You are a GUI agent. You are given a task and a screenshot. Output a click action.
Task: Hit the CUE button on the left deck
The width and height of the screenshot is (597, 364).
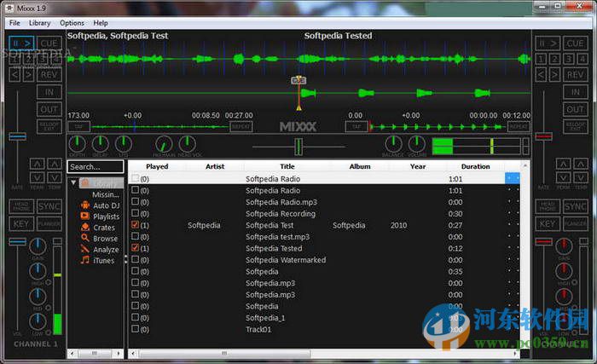(49, 43)
